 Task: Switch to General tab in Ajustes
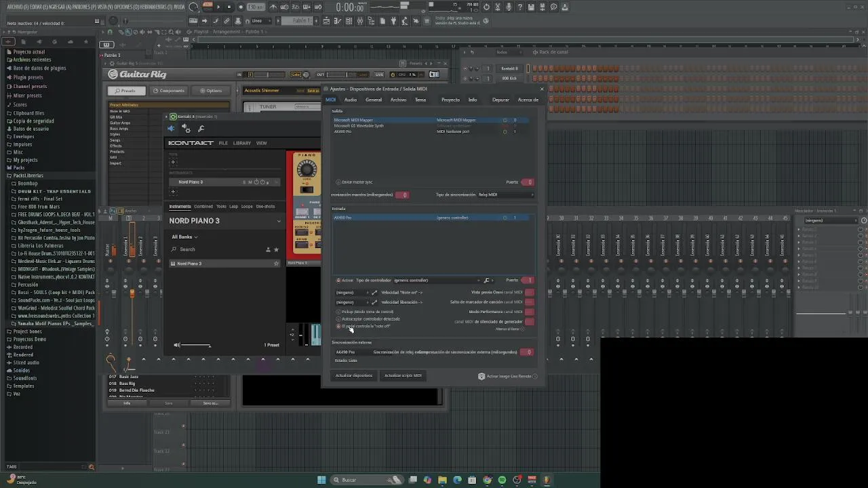tap(374, 100)
